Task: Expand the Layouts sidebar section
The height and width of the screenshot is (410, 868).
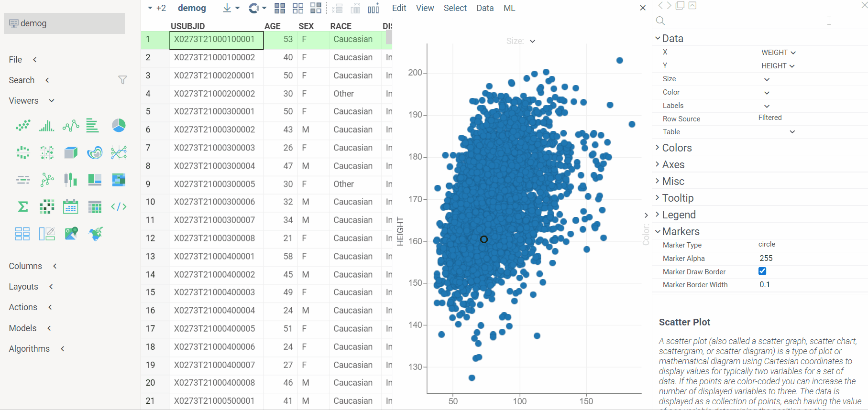Action: pos(31,287)
